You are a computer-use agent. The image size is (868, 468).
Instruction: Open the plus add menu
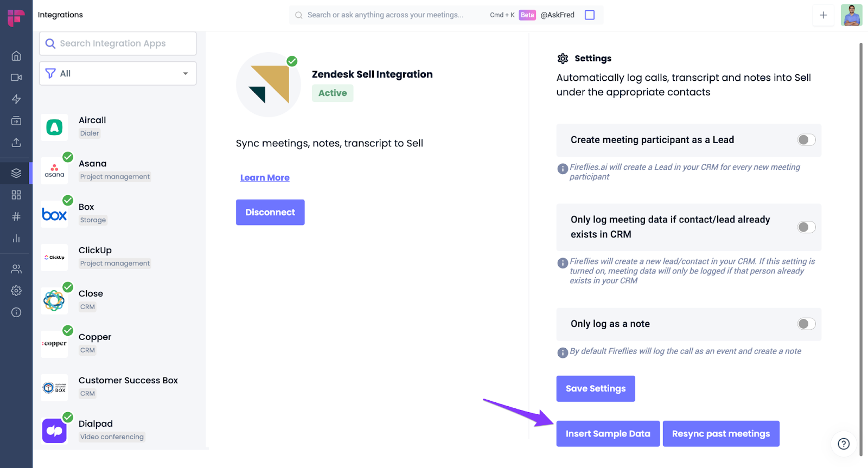coord(823,15)
